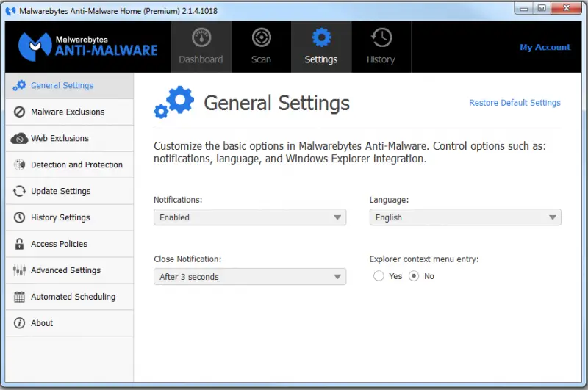
Task: Open Update Settings in sidebar
Action: (x=70, y=191)
